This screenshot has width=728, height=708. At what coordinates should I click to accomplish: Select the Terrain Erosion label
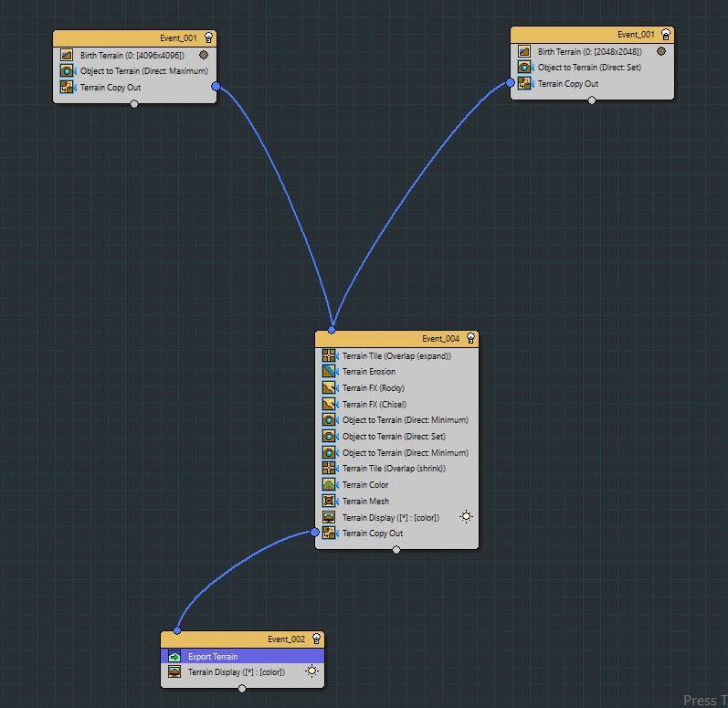click(369, 372)
